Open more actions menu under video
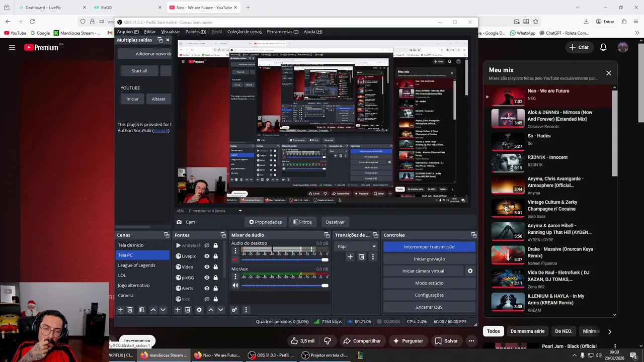644x362 pixels. (x=471, y=341)
